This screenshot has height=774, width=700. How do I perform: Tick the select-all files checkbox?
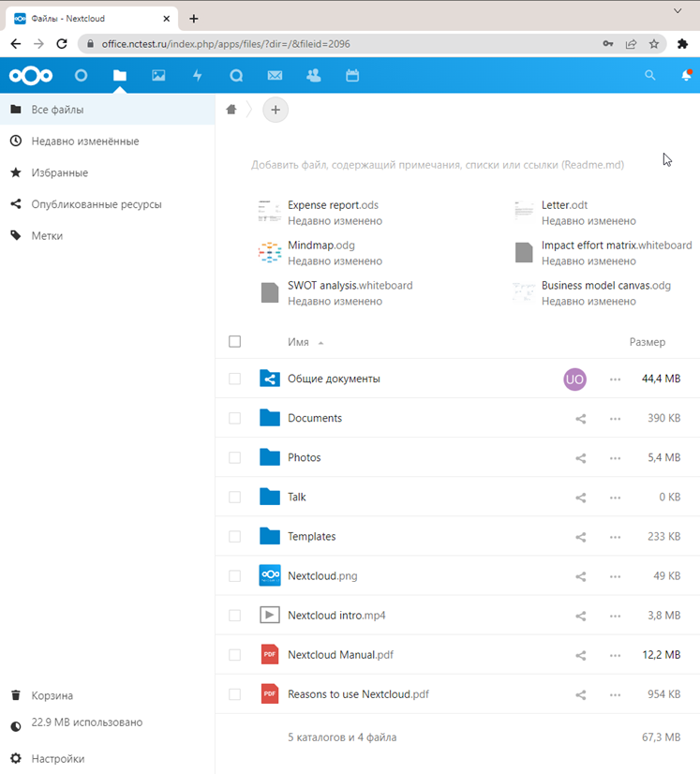235,342
